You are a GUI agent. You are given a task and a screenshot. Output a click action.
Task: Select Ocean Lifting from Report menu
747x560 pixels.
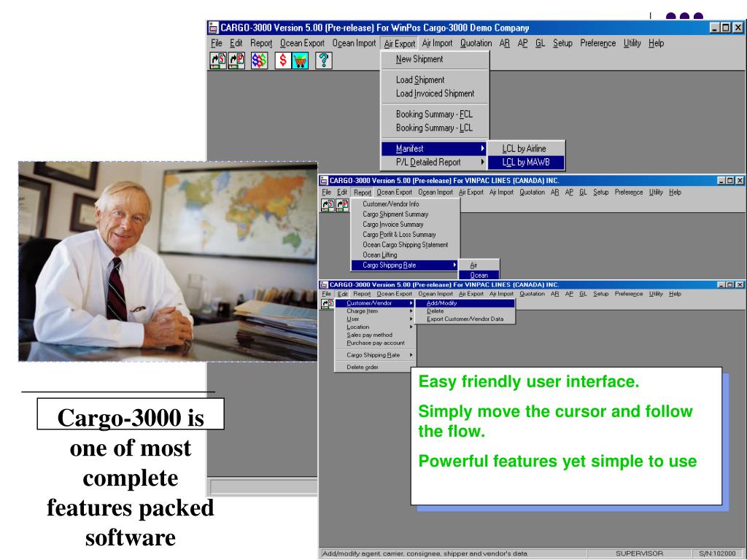[405, 254]
